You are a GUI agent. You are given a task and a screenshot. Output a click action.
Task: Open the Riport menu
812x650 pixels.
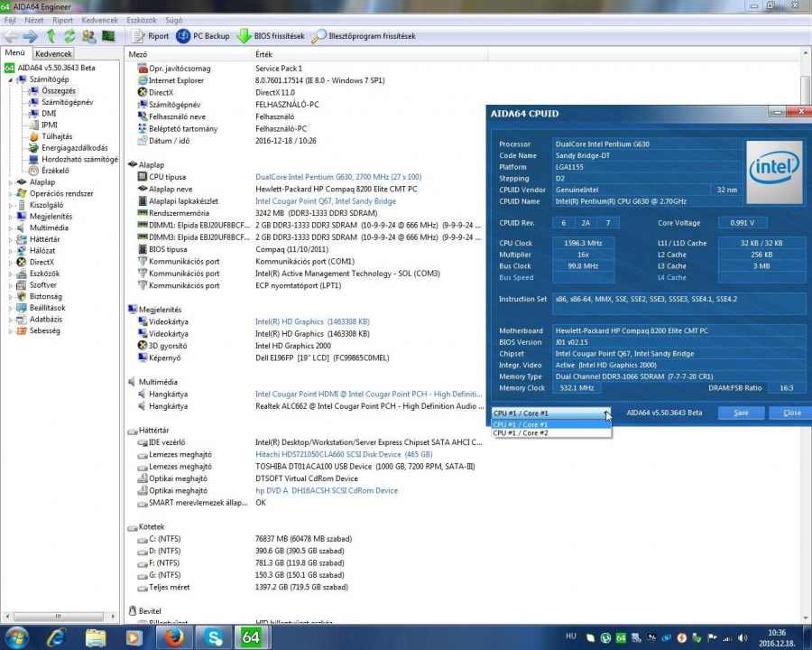click(62, 20)
